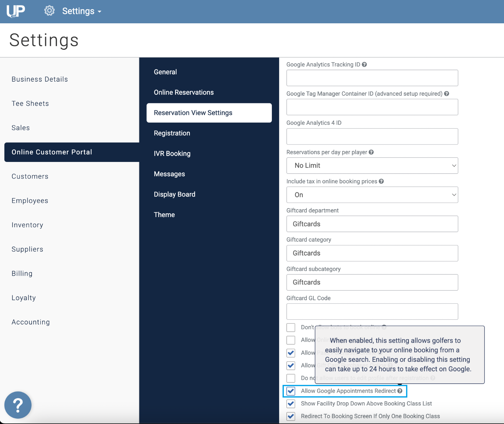Image resolution: width=504 pixels, height=424 pixels.
Task: Open Accounting settings
Action: [31, 322]
